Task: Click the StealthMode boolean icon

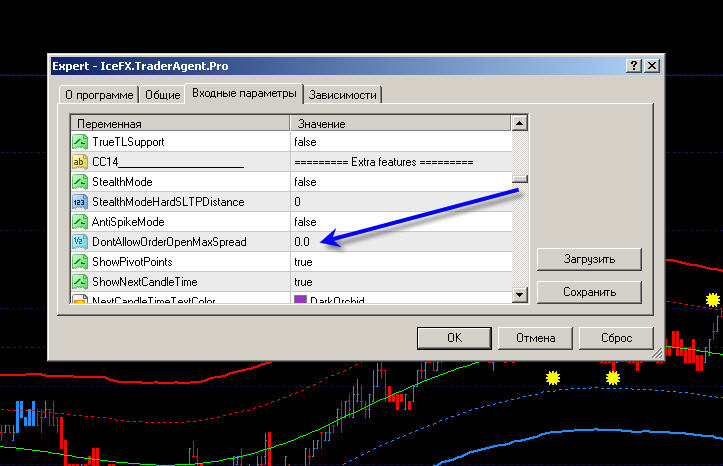Action: coord(80,182)
